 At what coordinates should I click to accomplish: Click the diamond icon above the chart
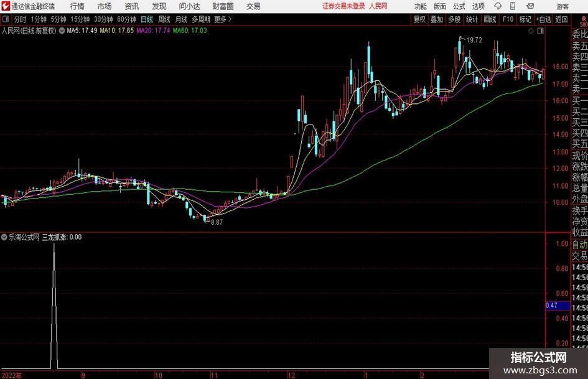coord(531,31)
